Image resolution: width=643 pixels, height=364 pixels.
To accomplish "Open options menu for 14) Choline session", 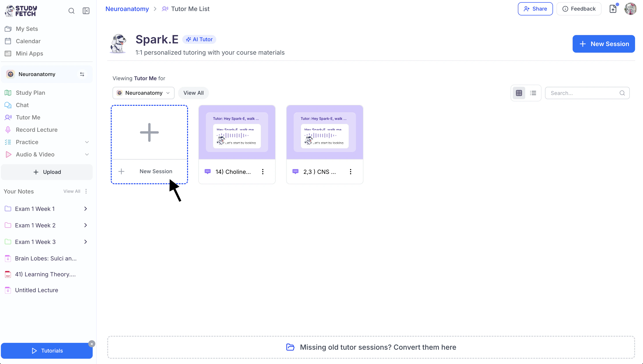I will coord(263,172).
